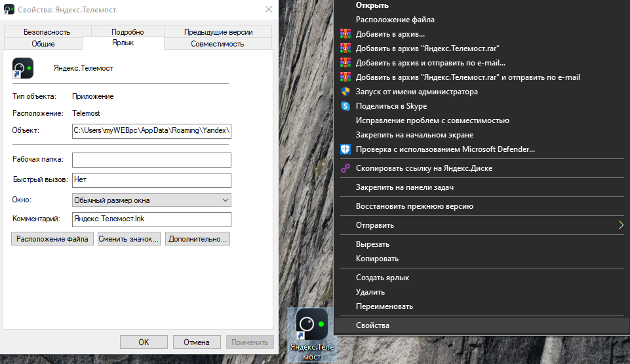
Task: Click the Сменить значок button
Action: click(x=129, y=239)
